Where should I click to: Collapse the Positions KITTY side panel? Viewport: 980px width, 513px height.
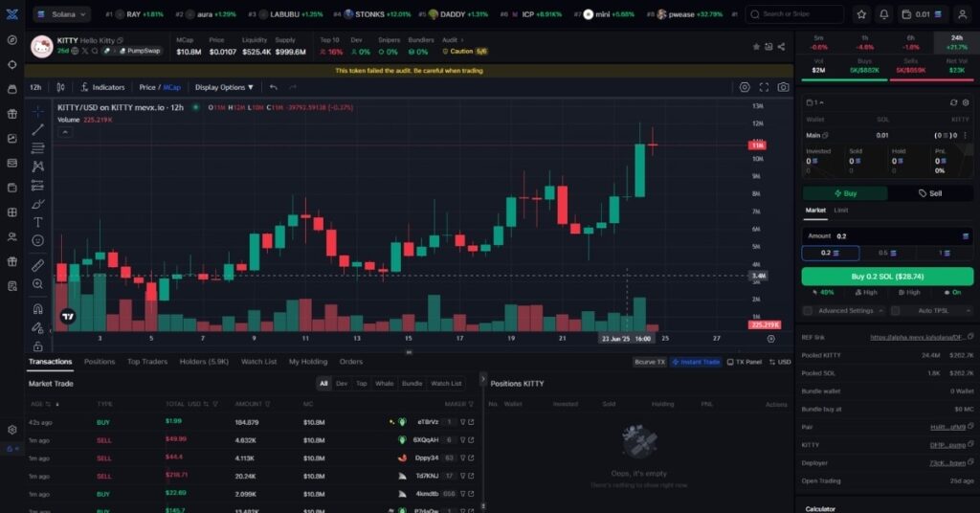482,379
